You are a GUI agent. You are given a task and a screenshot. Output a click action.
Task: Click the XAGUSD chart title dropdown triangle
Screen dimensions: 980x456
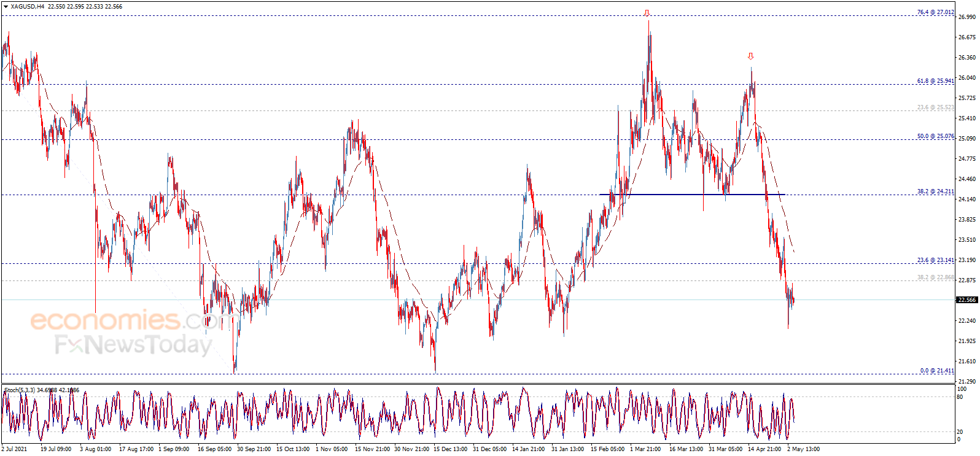[x=6, y=7]
